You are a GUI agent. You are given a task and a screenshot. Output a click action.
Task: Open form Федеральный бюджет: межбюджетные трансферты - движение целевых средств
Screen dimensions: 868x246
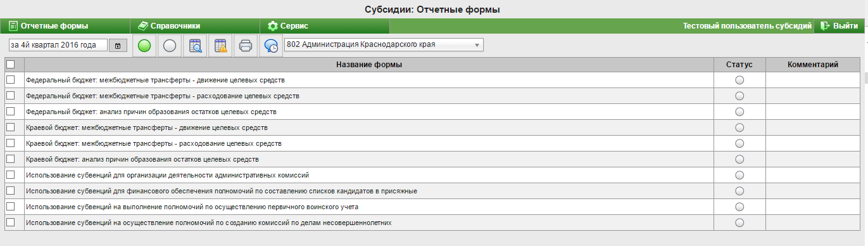tap(155, 80)
